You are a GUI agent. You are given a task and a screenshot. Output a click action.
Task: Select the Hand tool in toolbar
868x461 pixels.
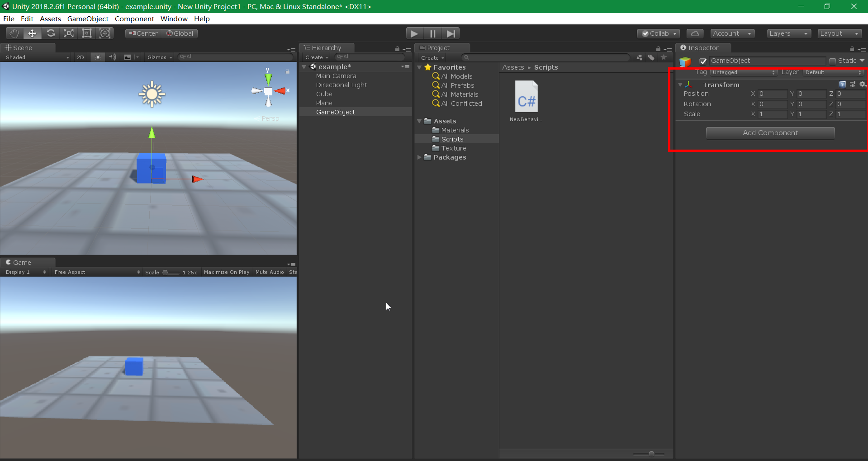point(14,33)
